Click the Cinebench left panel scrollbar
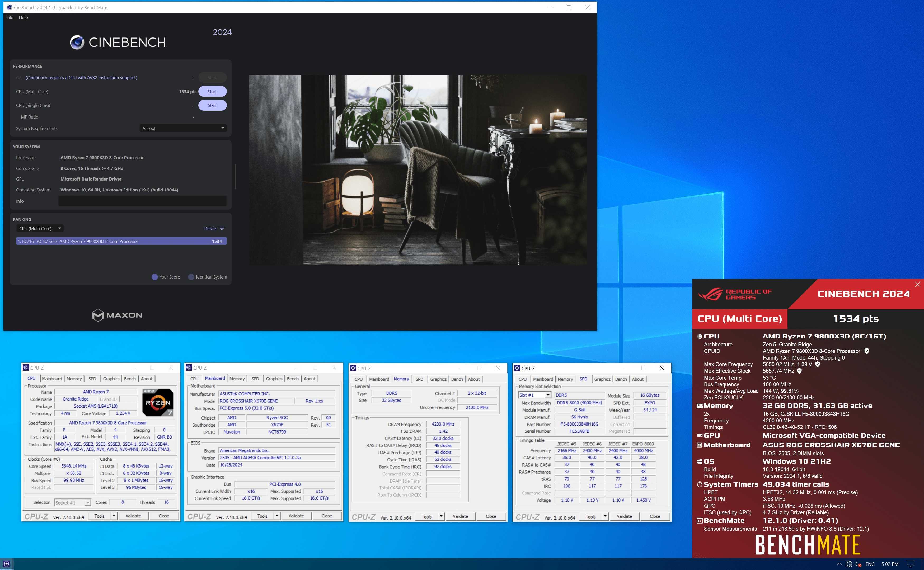Image resolution: width=924 pixels, height=570 pixels. coord(235,176)
